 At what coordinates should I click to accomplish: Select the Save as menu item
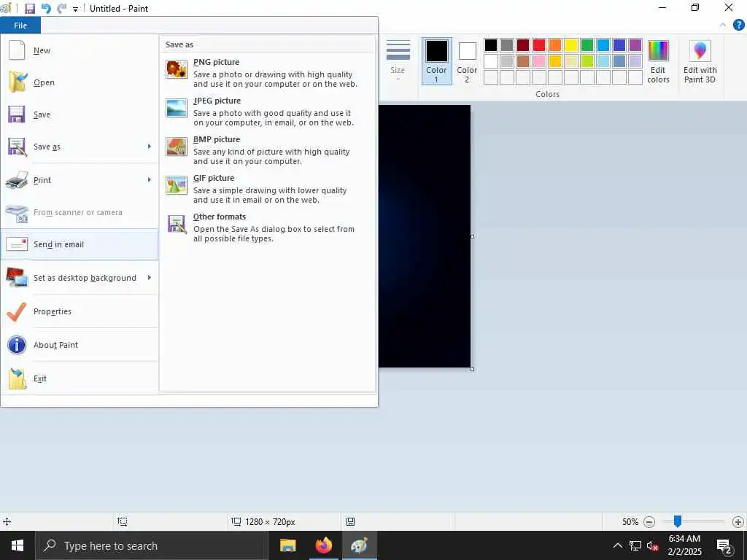click(x=79, y=147)
